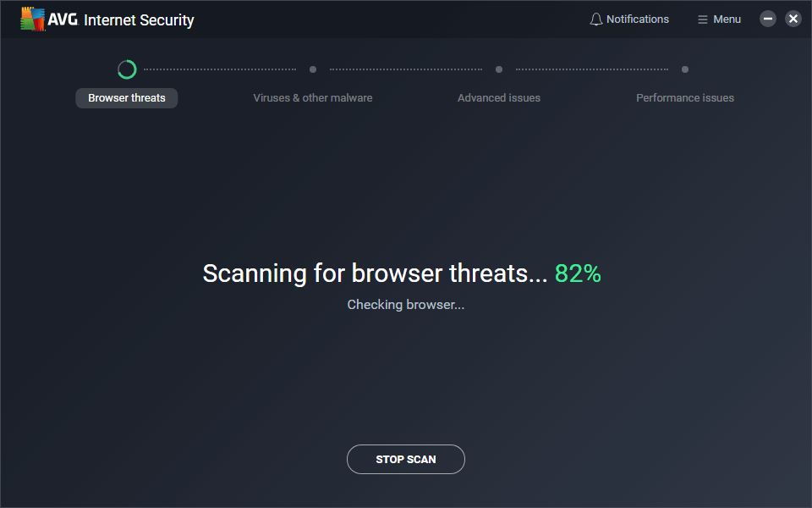
Task: Minimize the AVG window
Action: pyautogui.click(x=768, y=19)
